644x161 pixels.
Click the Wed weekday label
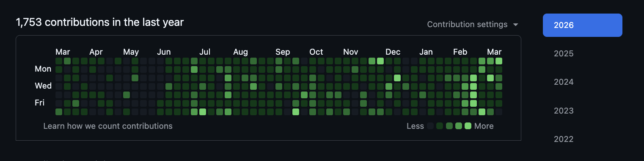[43, 86]
